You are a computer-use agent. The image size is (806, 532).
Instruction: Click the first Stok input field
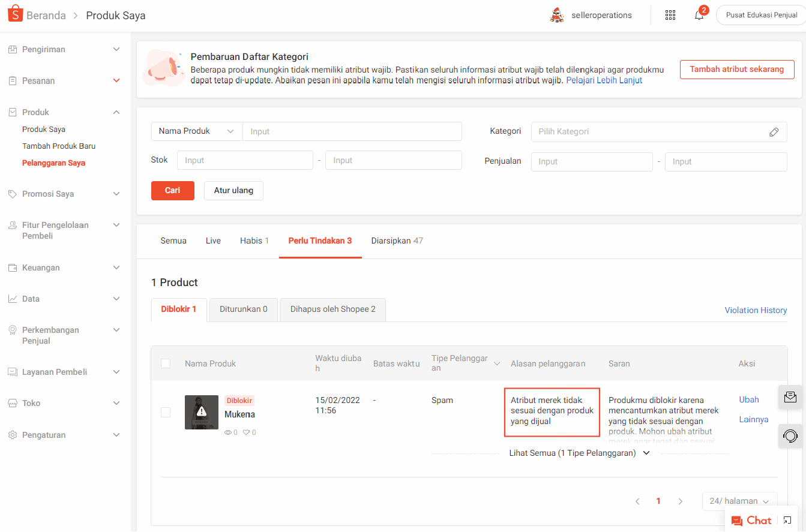245,160
